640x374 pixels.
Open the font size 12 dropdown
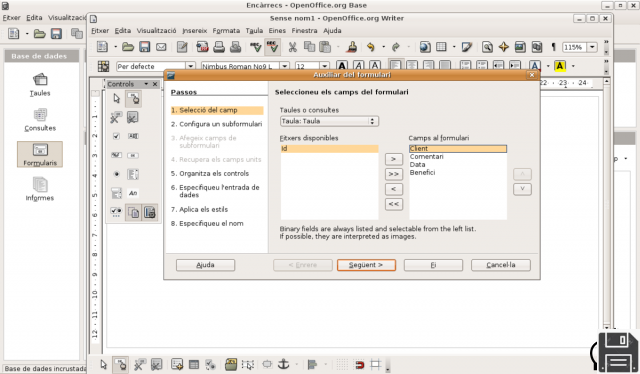tap(324, 66)
